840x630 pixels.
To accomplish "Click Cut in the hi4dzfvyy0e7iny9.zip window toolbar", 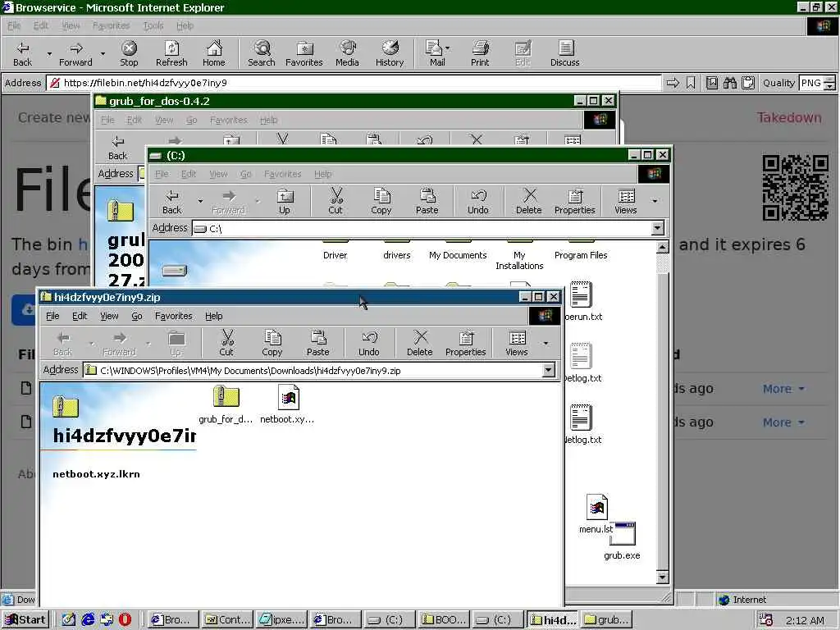I will pyautogui.click(x=226, y=343).
